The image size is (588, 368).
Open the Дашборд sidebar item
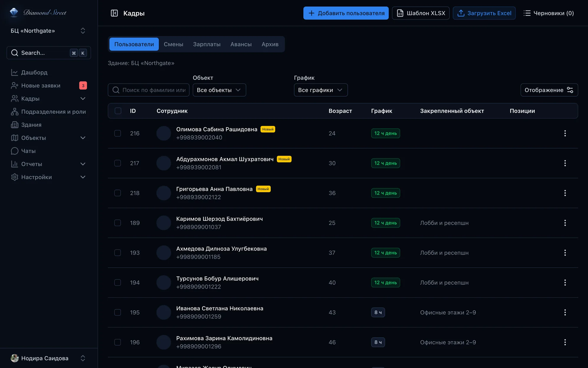point(49,72)
